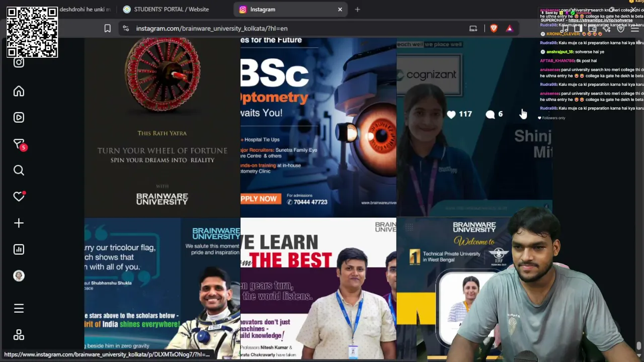Open the Reels section

19,118
